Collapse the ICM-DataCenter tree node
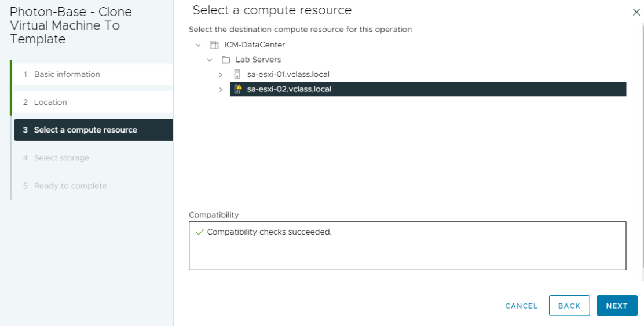The height and width of the screenshot is (326, 644). coord(199,45)
